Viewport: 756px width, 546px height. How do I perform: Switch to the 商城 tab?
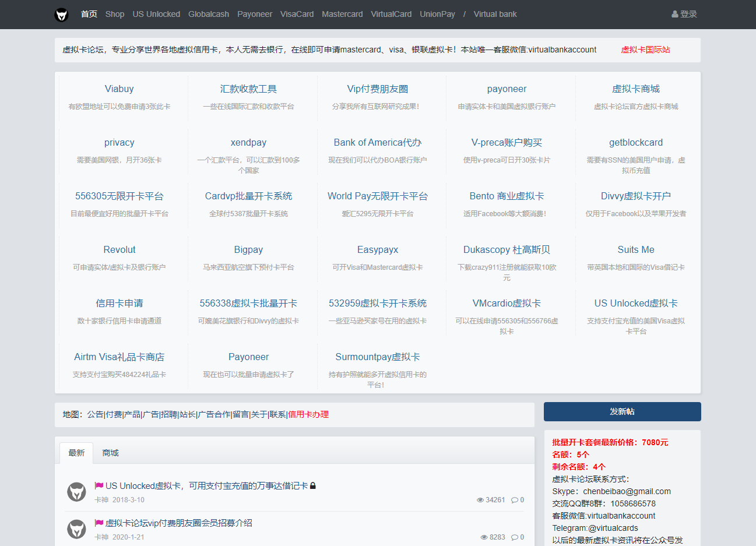(x=110, y=453)
